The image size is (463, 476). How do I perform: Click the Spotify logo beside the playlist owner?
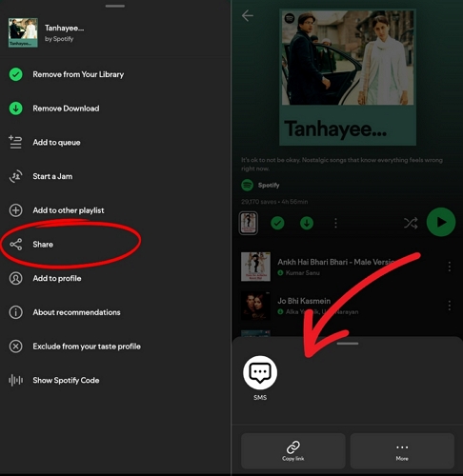tap(247, 185)
